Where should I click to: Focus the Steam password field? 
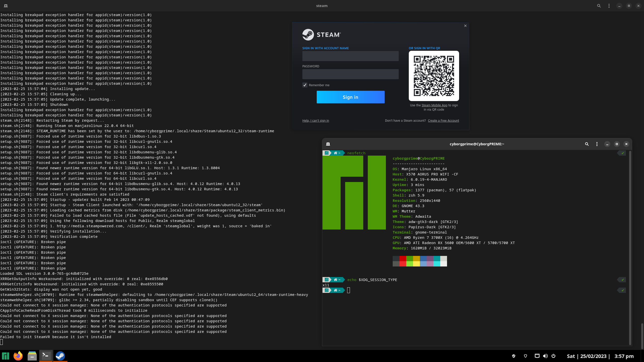[x=350, y=74]
